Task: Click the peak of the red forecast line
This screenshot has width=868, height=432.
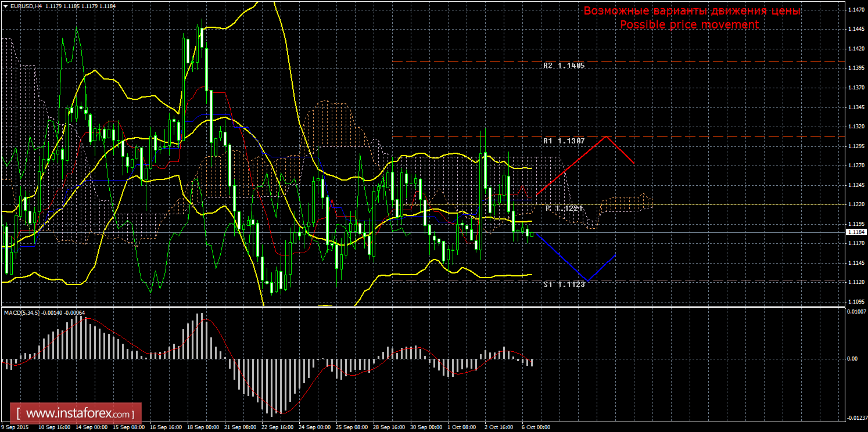Action: coord(607,136)
